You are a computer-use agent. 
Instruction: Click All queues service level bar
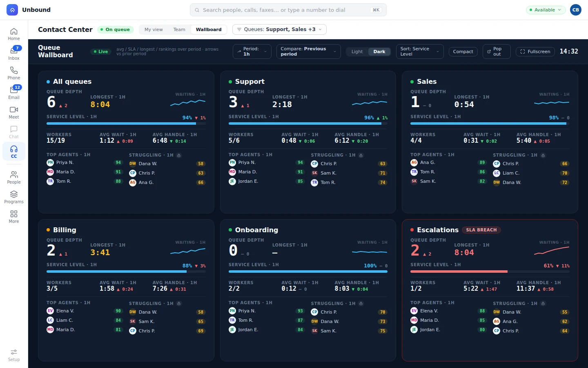(126, 123)
